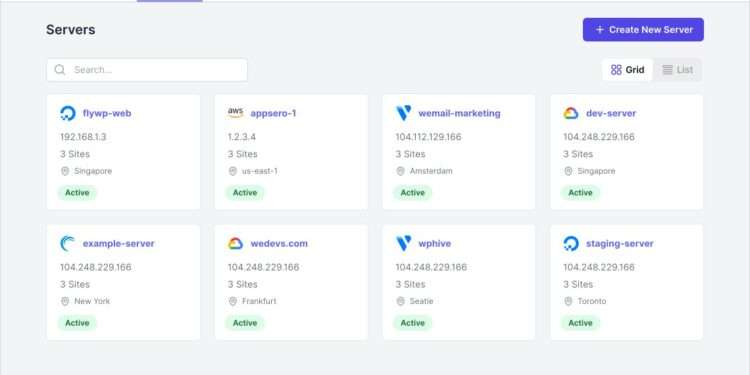The height and width of the screenshot is (375, 750).
Task: Switch to Grid view
Action: pyautogui.click(x=628, y=70)
